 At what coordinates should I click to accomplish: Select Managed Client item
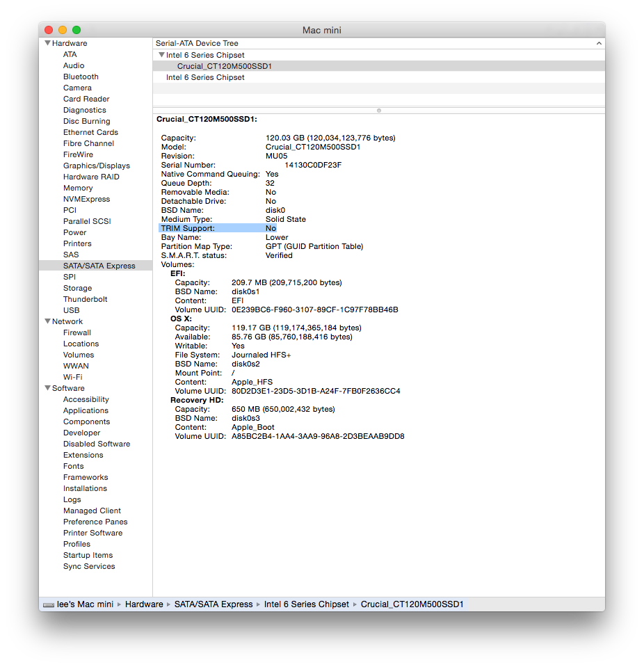[92, 511]
